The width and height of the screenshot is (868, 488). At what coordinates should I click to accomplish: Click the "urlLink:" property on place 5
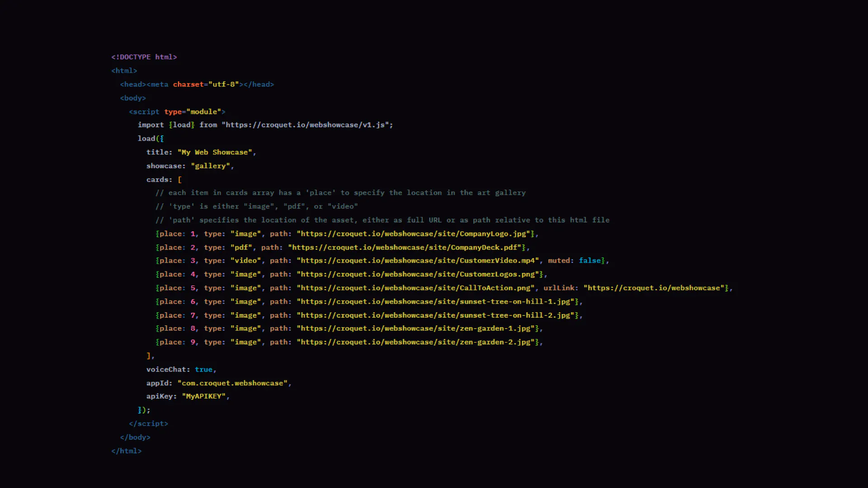[x=561, y=288]
